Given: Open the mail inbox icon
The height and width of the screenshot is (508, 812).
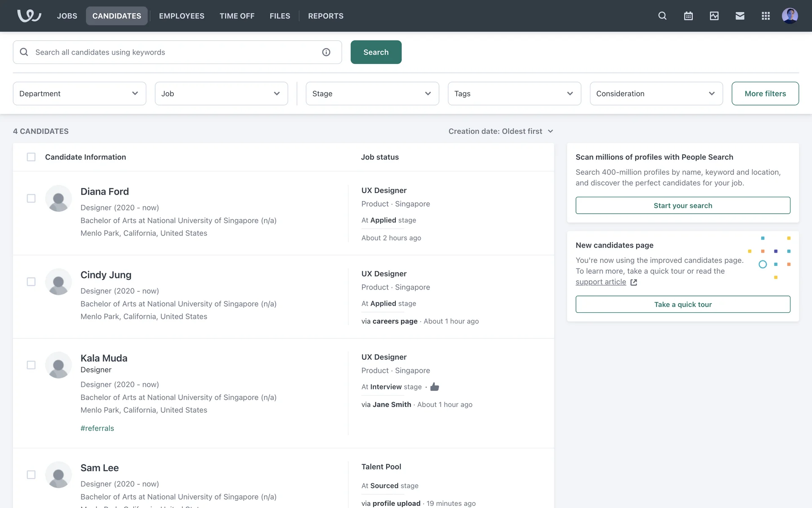Looking at the screenshot, I should point(740,16).
